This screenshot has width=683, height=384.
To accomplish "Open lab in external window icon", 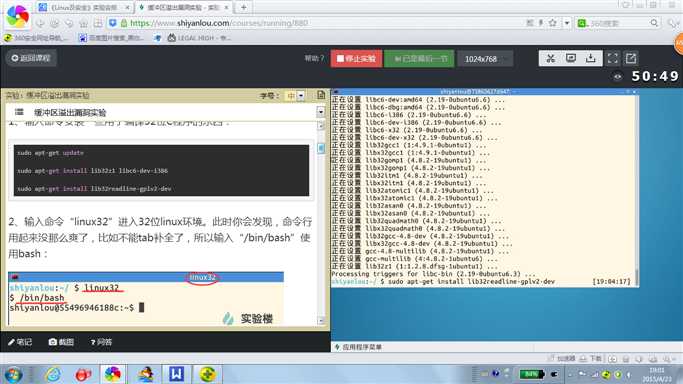I will click(631, 58).
